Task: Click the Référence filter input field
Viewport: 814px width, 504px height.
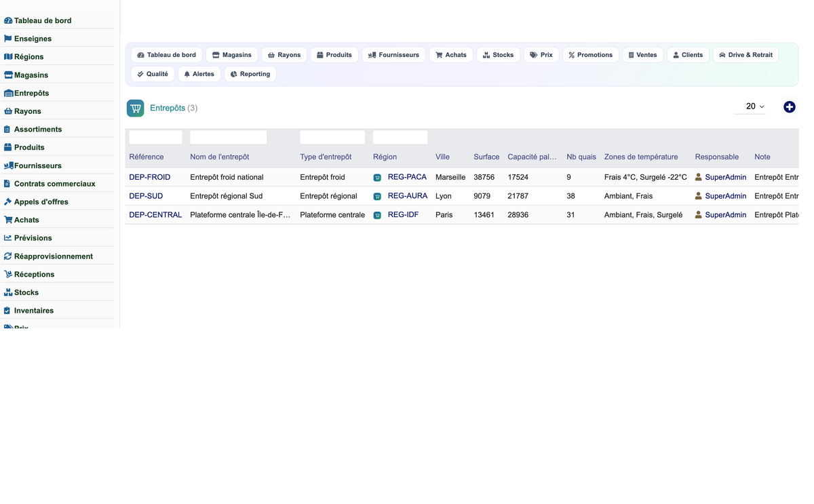Action: [x=155, y=138]
